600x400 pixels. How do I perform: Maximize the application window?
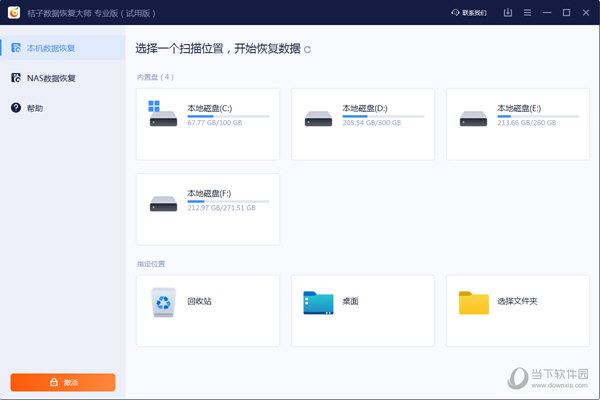pyautogui.click(x=566, y=13)
